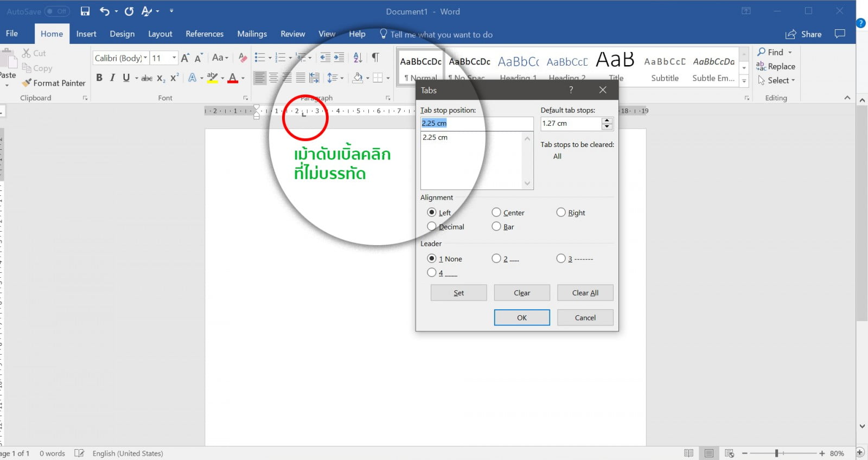Open the font name dropdown
This screenshot has width=868, height=460.
point(145,58)
